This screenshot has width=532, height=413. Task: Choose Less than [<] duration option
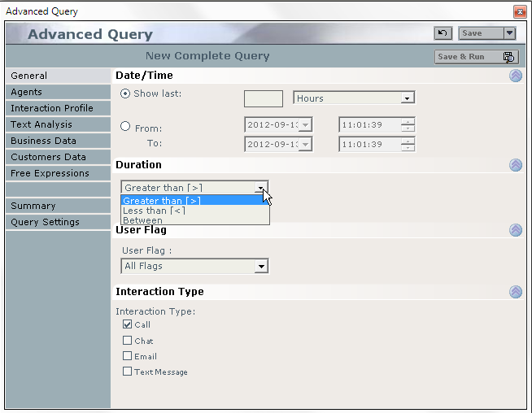155,211
